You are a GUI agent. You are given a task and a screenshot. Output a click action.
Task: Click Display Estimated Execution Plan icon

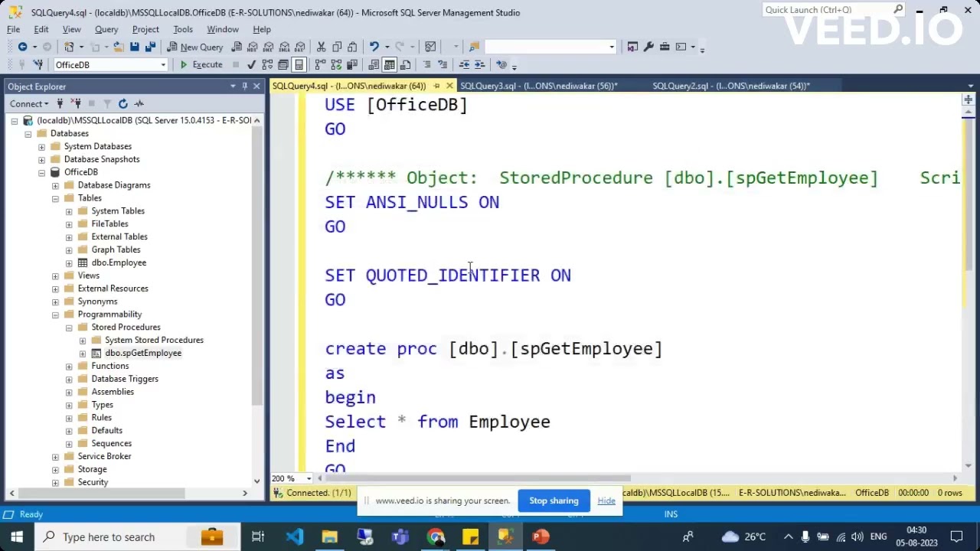(267, 64)
